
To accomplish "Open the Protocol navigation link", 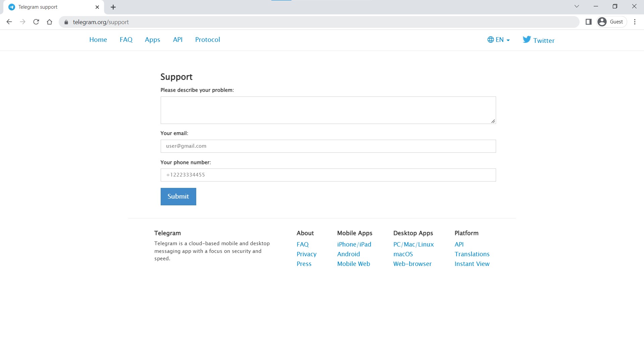I will click(x=208, y=40).
